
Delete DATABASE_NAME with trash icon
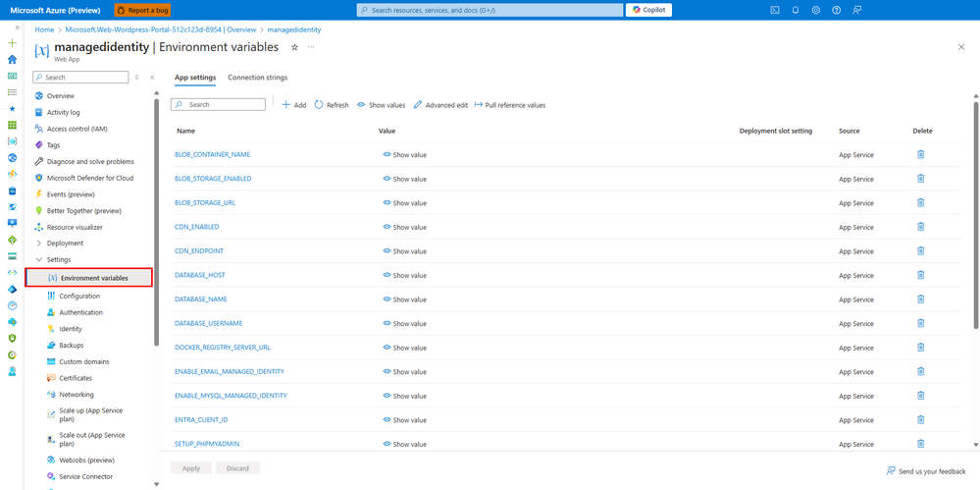(x=920, y=299)
